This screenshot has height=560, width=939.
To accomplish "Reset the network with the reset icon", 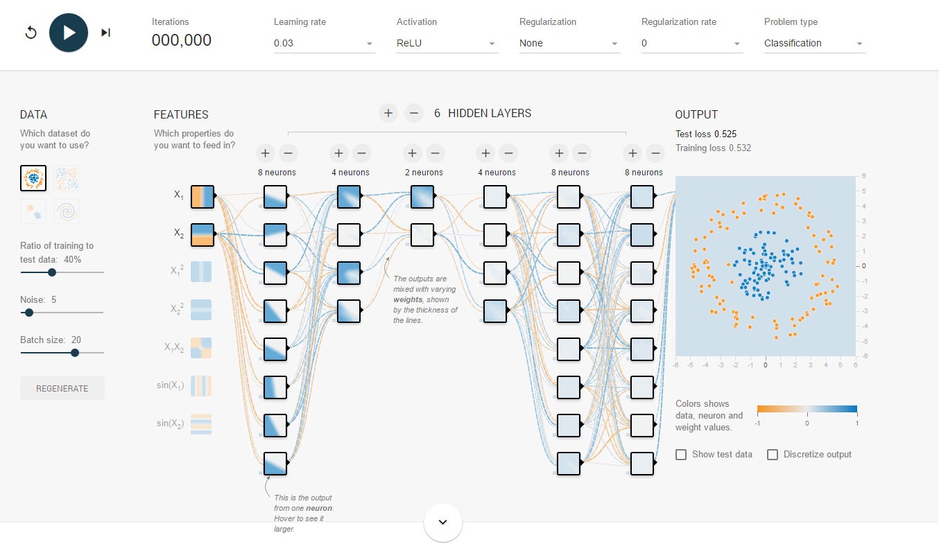I will point(31,33).
